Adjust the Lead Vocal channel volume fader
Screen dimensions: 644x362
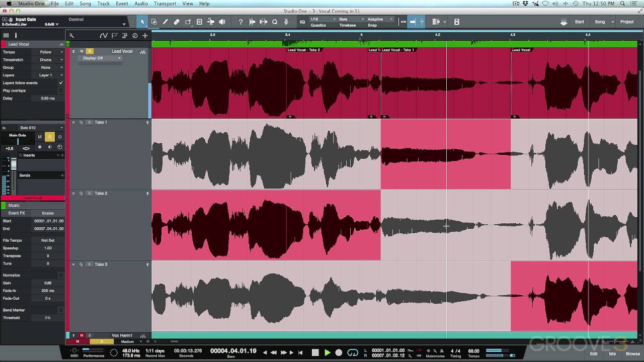[14, 164]
